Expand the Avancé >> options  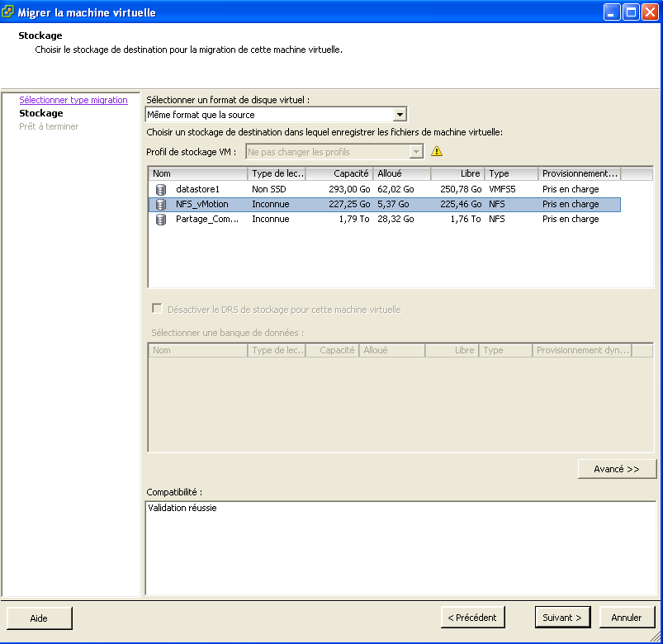pyautogui.click(x=617, y=469)
